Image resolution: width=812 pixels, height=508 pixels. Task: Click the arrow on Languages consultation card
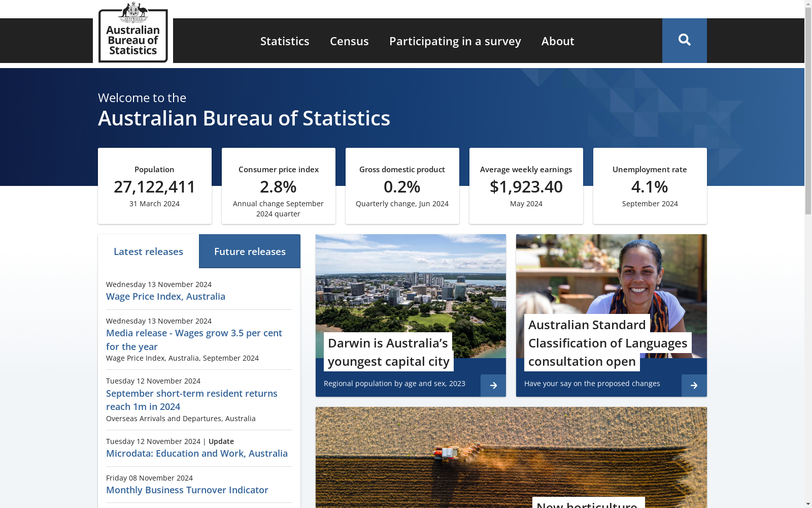coord(694,386)
